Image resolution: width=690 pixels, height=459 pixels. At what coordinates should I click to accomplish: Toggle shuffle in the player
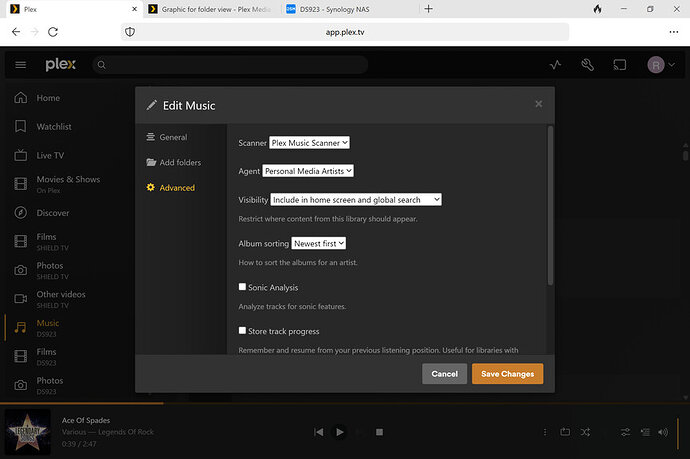point(585,432)
